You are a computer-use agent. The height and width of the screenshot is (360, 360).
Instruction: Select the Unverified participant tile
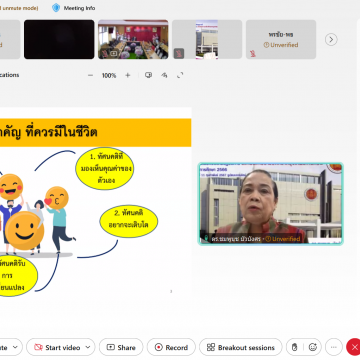(x=281, y=39)
